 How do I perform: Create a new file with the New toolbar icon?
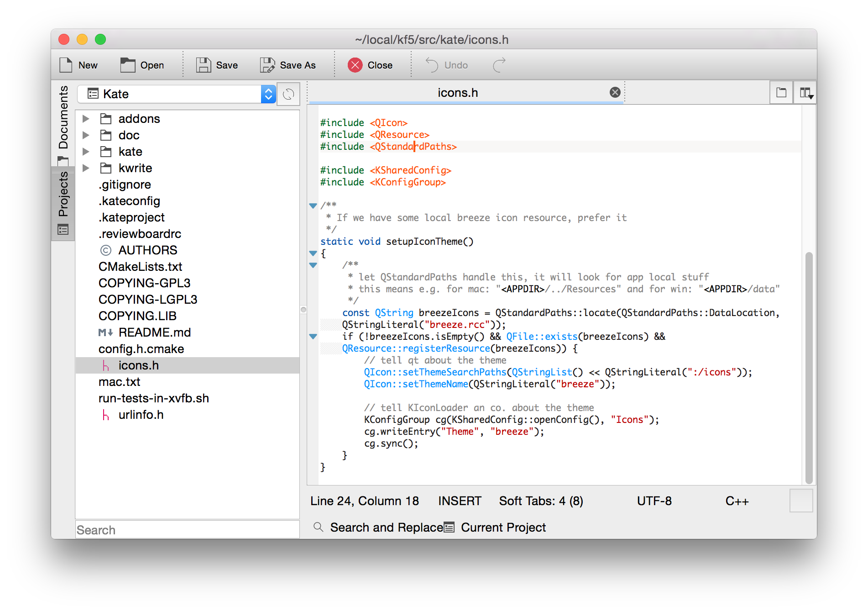tap(65, 64)
